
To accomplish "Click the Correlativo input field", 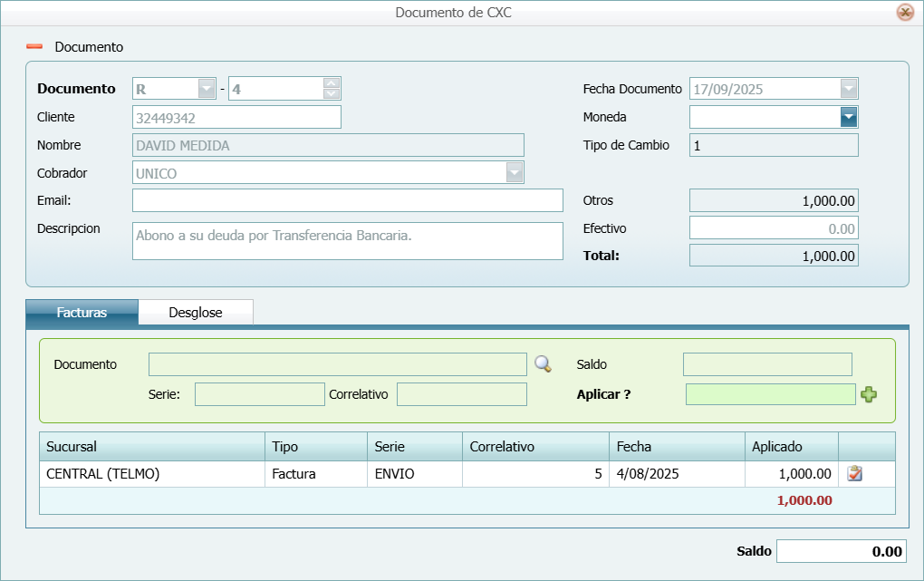I will click(x=461, y=394).
